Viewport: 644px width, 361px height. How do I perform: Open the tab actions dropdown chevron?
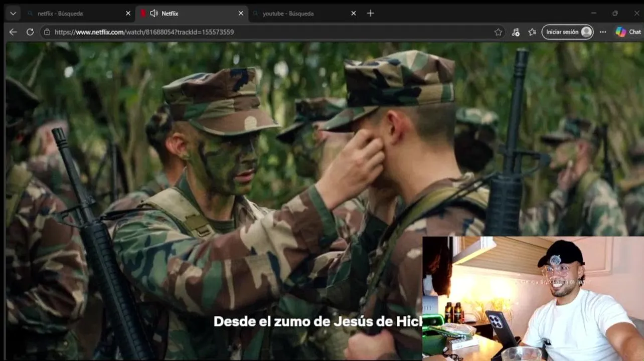click(x=13, y=14)
